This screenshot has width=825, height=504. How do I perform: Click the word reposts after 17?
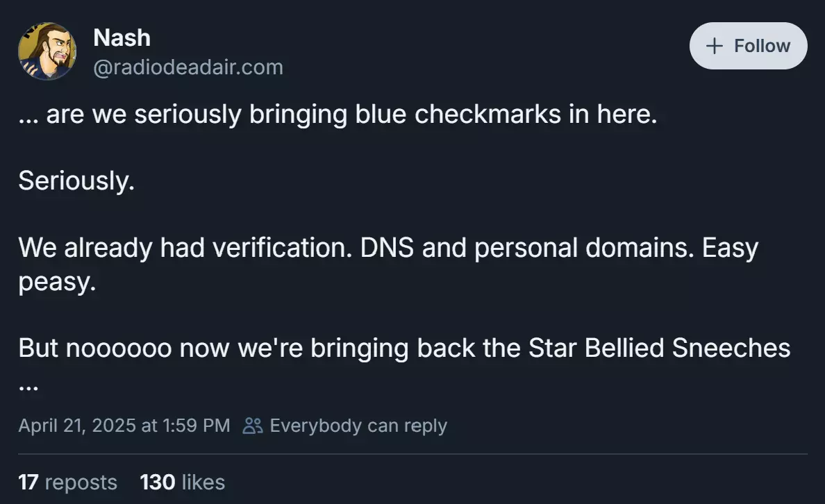point(81,482)
